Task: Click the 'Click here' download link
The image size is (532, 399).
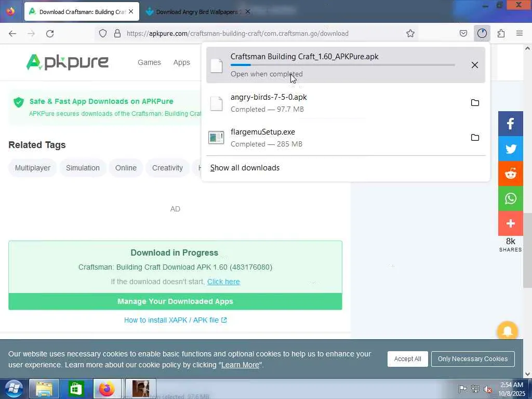Action: (x=223, y=282)
